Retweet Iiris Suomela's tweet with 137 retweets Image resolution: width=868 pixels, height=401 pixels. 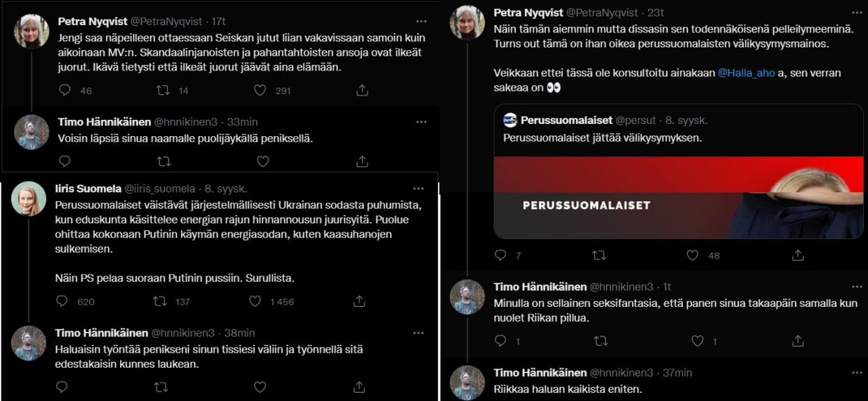click(x=161, y=301)
